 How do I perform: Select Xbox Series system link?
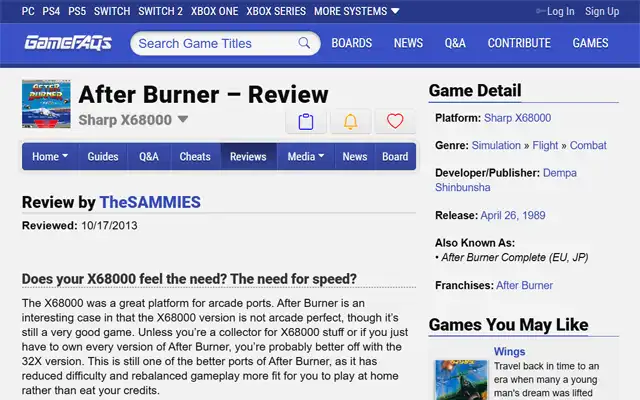pos(276,11)
